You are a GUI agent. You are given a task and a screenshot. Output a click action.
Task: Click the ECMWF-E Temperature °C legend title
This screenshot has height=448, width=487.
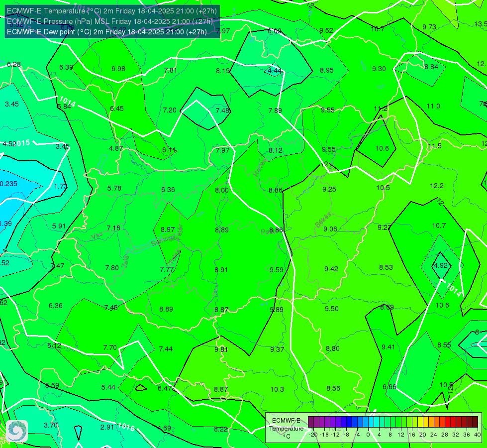click(286, 429)
